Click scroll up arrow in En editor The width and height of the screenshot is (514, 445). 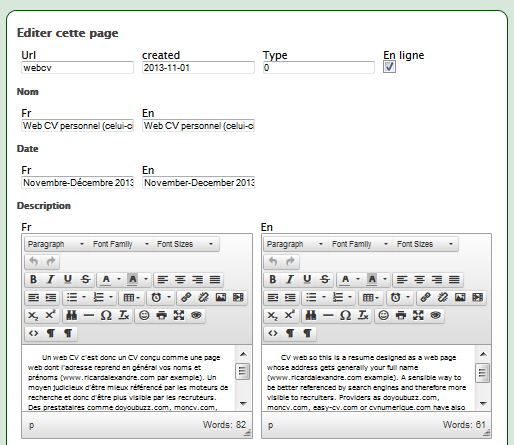[x=483, y=354]
